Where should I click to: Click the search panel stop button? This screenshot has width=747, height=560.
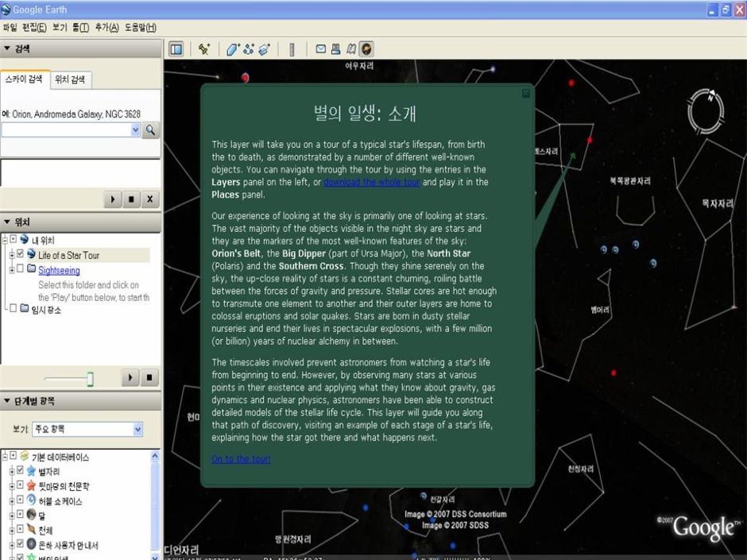[x=131, y=199]
